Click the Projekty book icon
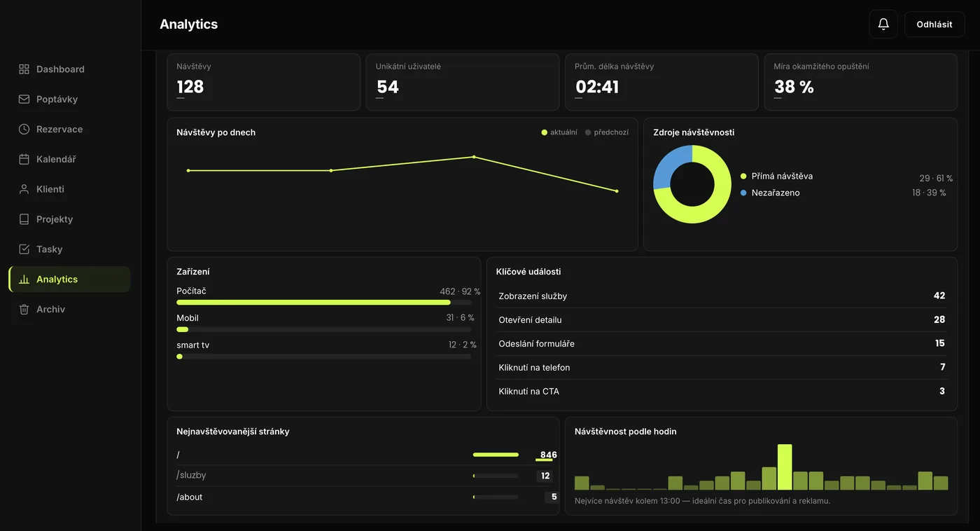980x531 pixels. [24, 219]
